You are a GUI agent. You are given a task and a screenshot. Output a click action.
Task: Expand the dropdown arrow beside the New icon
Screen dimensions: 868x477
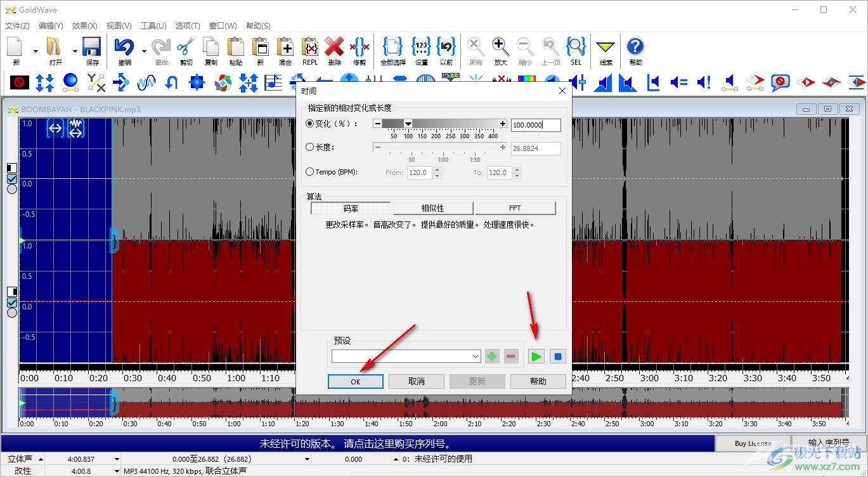click(x=36, y=51)
